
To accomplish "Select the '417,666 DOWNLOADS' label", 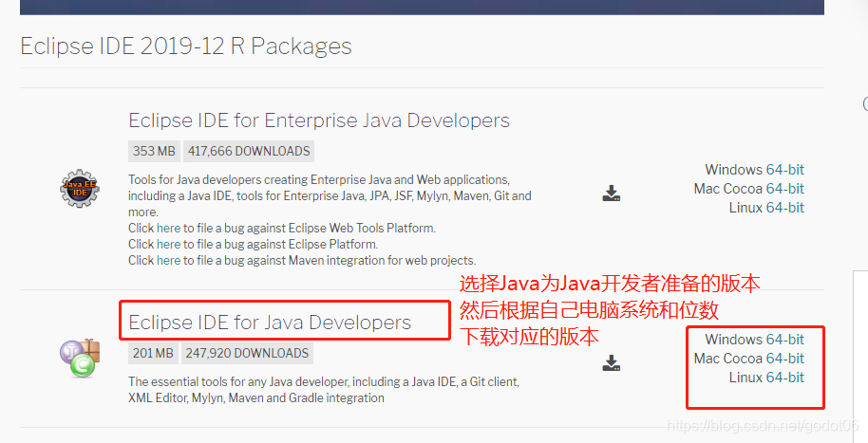I will pos(249,151).
